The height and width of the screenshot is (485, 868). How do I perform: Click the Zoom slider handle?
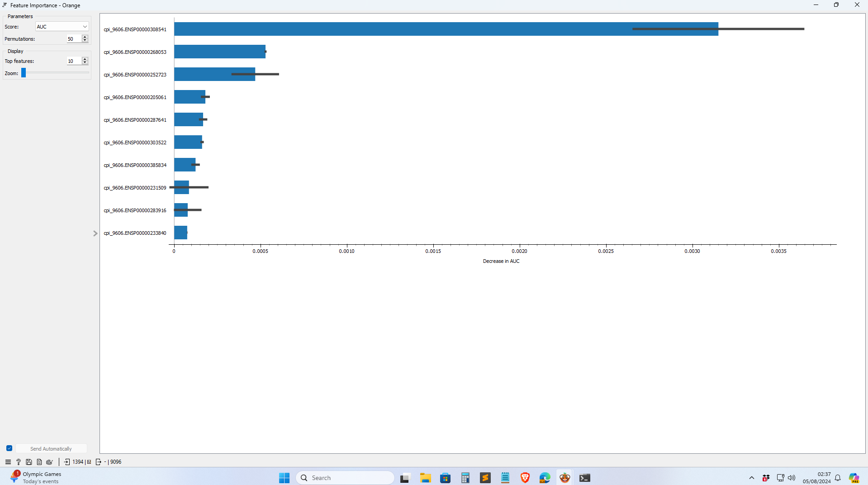click(x=24, y=73)
